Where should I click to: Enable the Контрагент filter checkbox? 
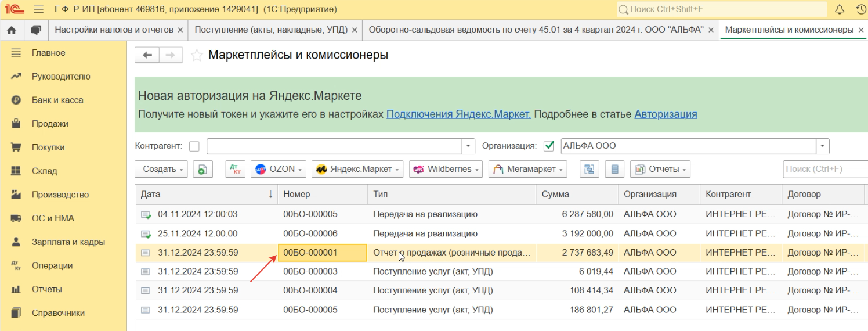pyautogui.click(x=194, y=146)
